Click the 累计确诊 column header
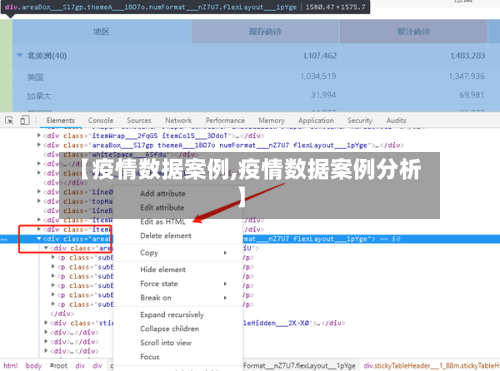This screenshot has height=371, width=500. (x=414, y=32)
